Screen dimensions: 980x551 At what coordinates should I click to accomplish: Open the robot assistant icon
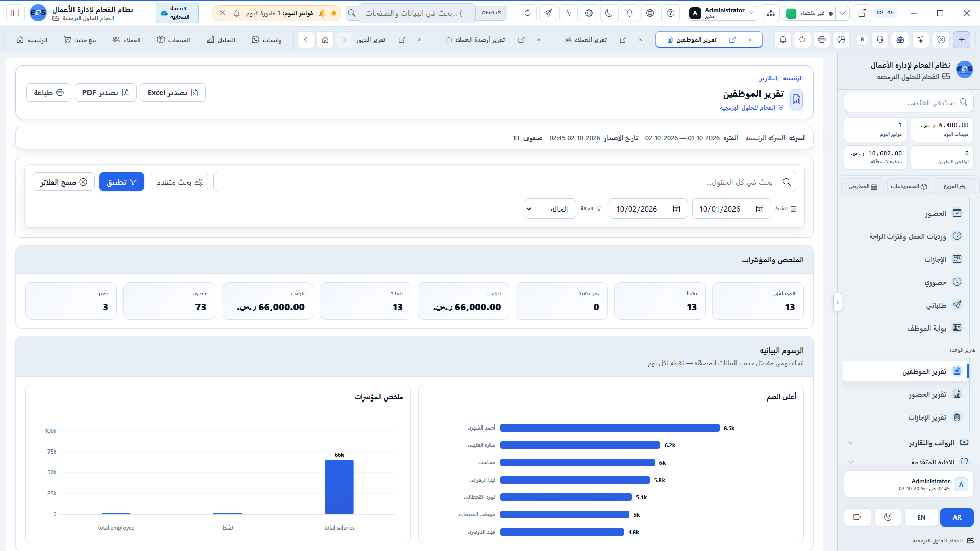900,40
